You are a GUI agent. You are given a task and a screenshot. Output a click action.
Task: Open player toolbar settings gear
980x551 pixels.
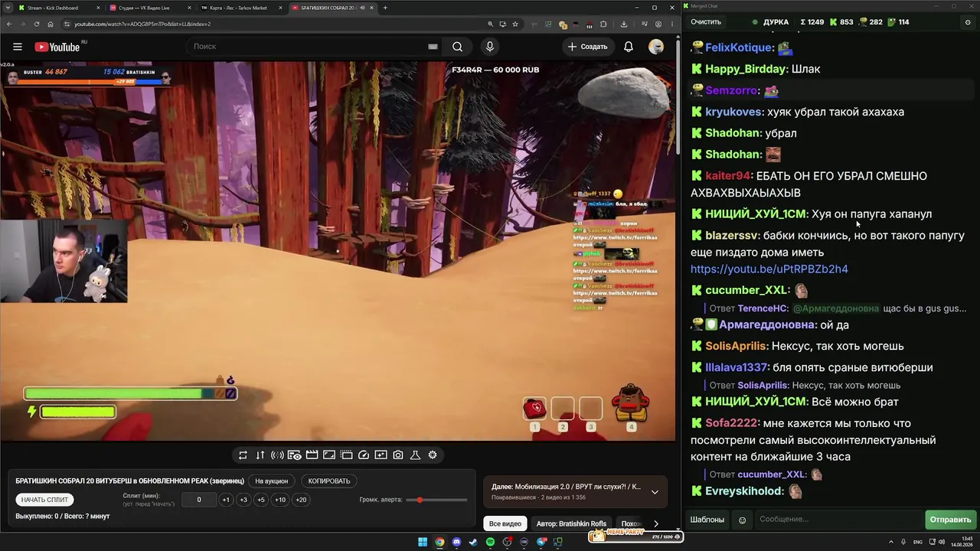click(433, 455)
